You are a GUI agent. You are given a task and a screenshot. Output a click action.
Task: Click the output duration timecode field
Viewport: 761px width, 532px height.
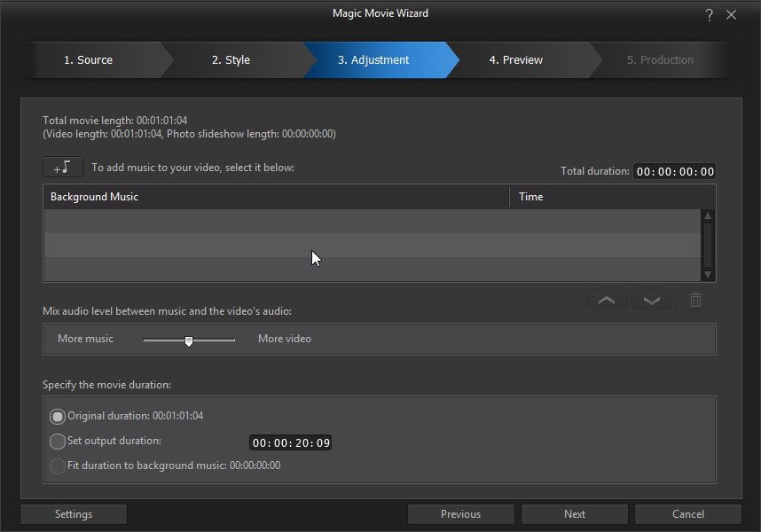[291, 442]
